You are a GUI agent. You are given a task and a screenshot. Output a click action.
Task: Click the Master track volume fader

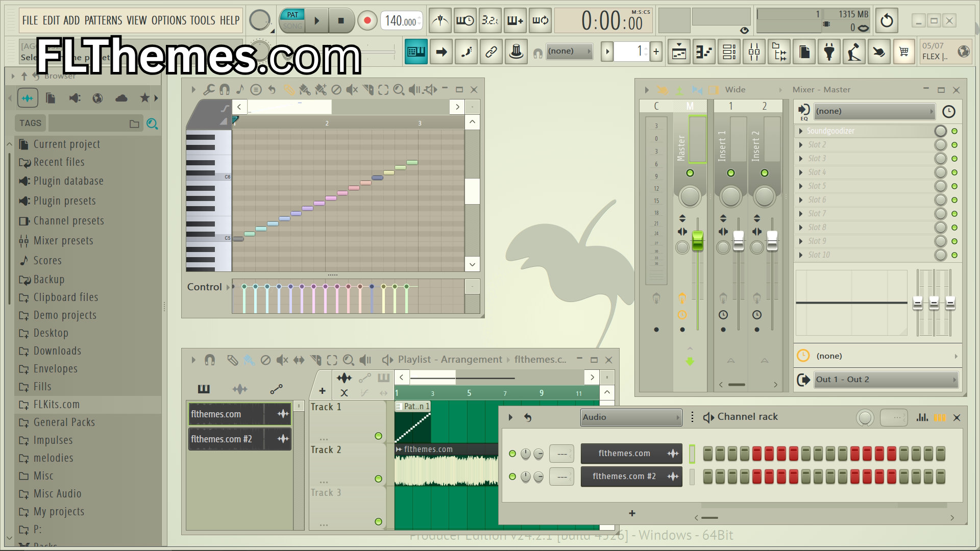coord(697,240)
